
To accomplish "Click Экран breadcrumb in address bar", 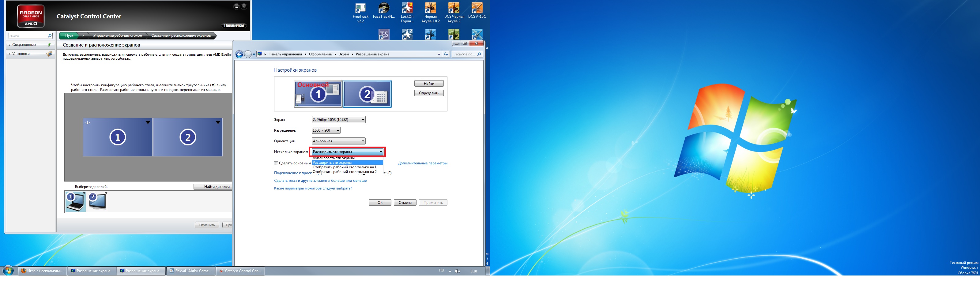I will [344, 54].
